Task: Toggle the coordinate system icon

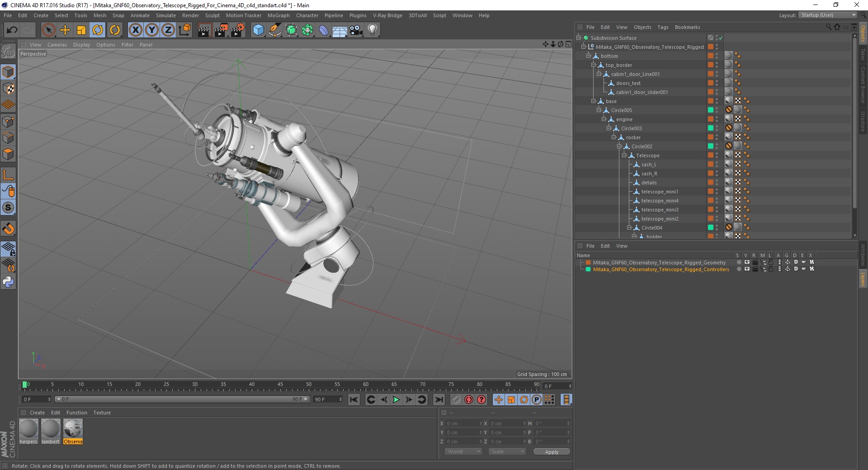Action: [x=185, y=30]
